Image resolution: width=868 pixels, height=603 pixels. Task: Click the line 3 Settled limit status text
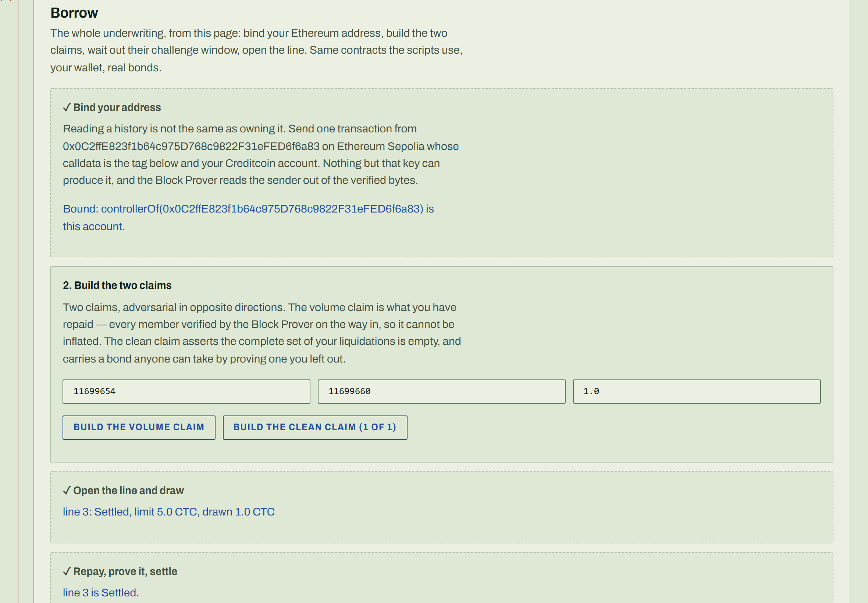pos(168,512)
